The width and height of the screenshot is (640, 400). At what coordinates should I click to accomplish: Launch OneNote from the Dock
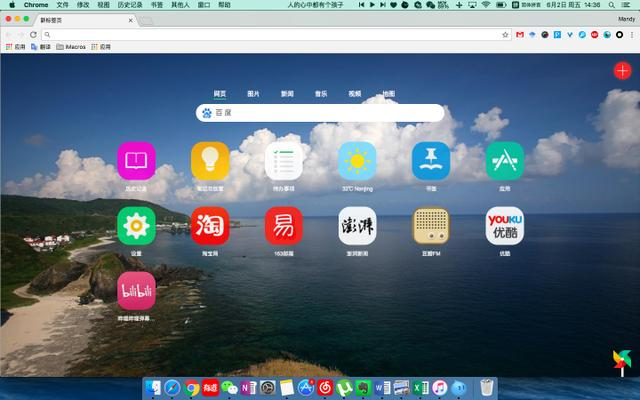[249, 388]
